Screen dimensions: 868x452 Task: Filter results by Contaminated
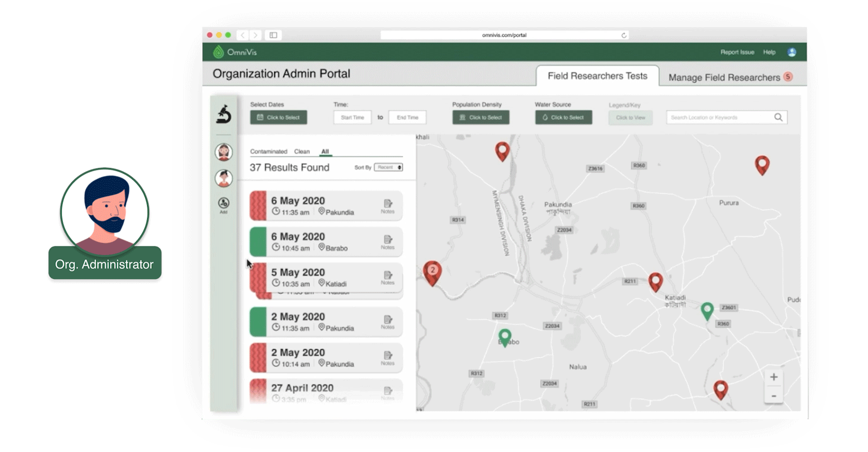(268, 151)
